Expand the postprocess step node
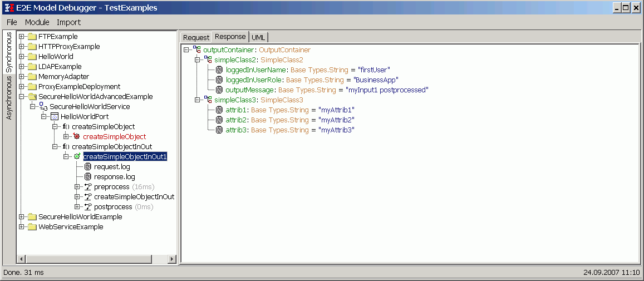Viewport: 644px width, 281px height. (x=77, y=207)
